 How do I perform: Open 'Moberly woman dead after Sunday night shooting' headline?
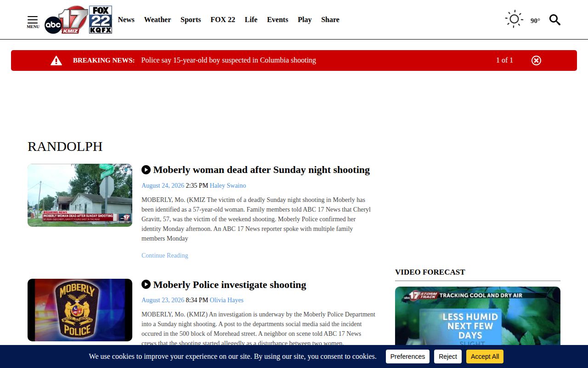(x=261, y=170)
